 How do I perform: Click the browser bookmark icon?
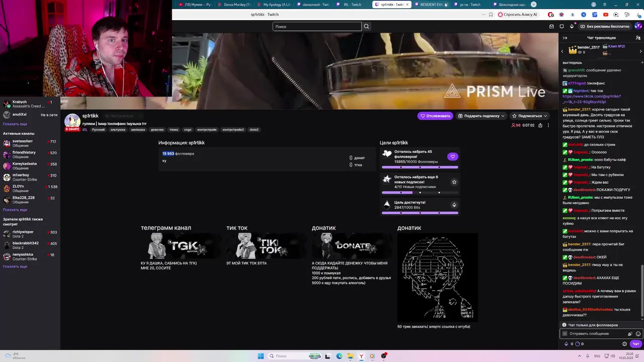tap(491, 15)
